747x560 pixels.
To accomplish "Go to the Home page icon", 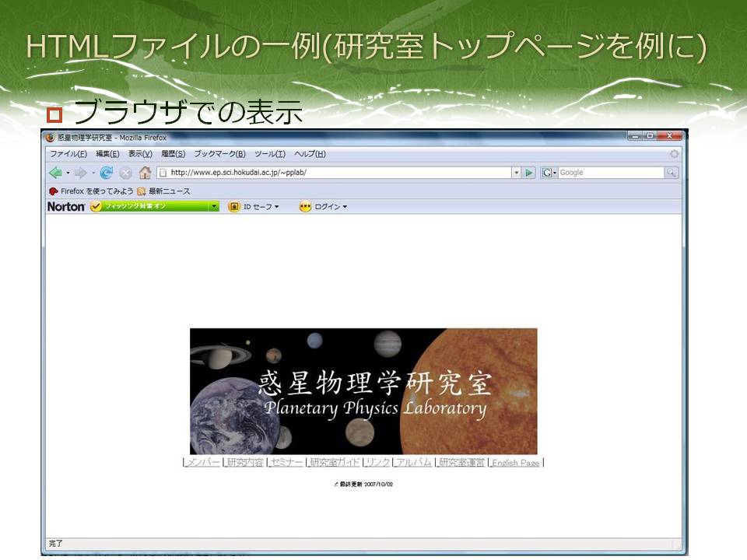I will 145,173.
